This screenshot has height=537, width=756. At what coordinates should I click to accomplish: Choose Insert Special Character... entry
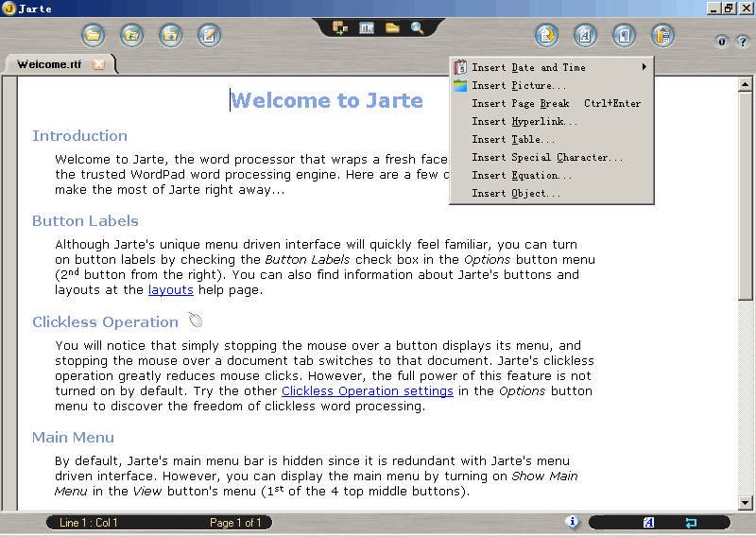(x=552, y=157)
